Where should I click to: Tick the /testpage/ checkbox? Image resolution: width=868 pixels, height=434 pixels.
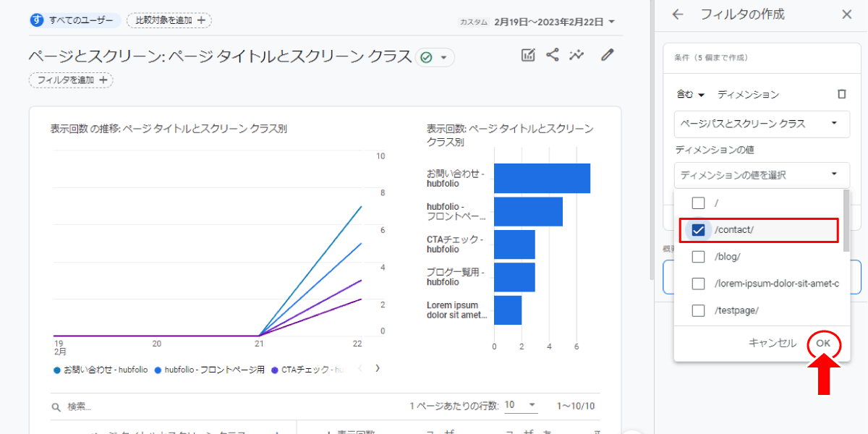[x=698, y=310]
